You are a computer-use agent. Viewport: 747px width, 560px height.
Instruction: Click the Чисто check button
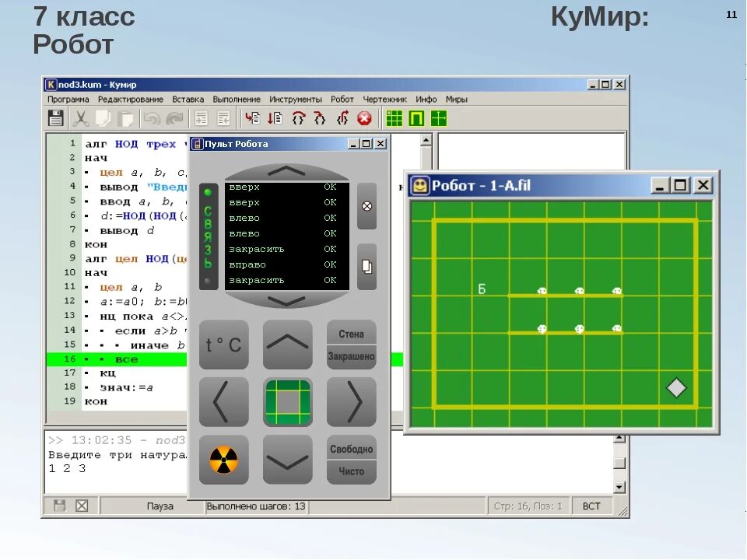tap(351, 471)
